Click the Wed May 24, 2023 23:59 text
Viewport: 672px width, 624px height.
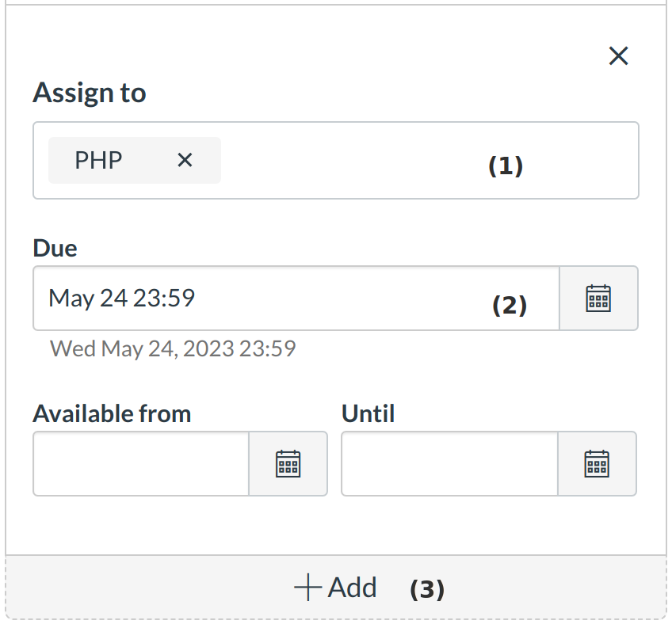[x=173, y=348]
